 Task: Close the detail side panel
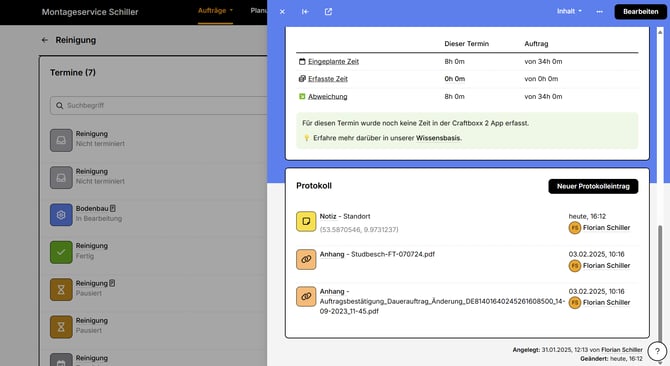coord(282,12)
